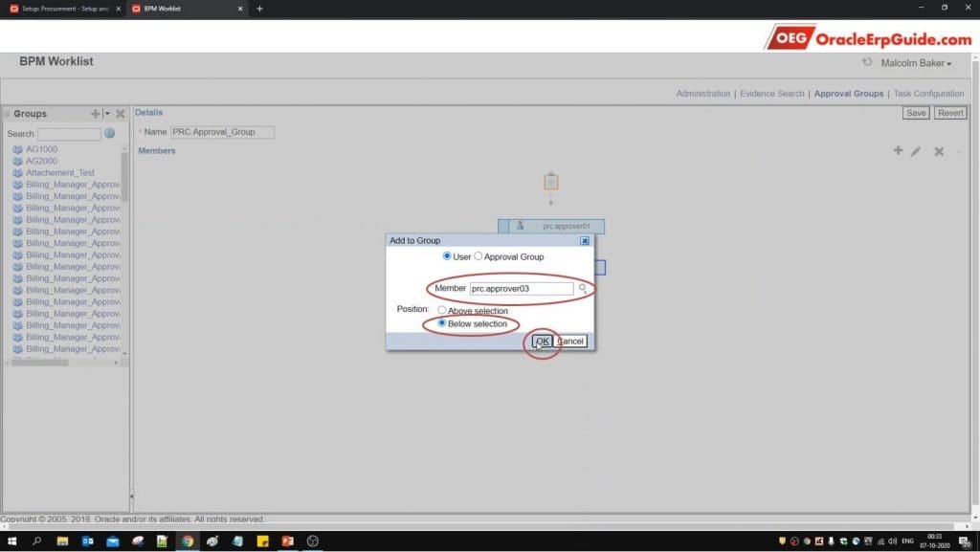This screenshot has height=552, width=980.
Task: Select the Approval Group radio button
Action: (479, 255)
